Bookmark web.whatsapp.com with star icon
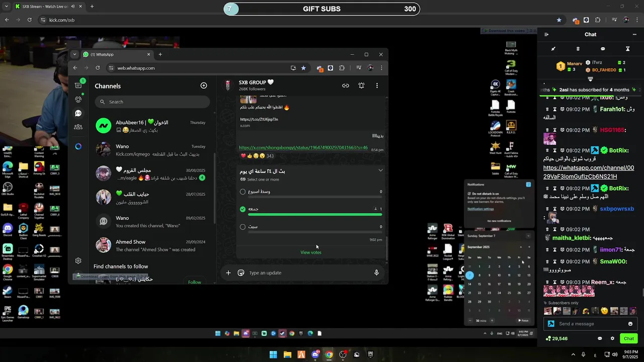 tap(303, 68)
